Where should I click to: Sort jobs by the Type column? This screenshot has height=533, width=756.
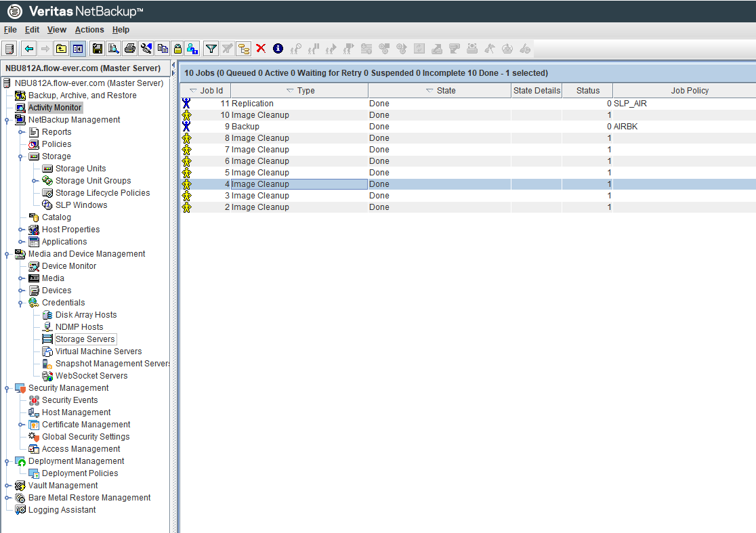coord(299,91)
